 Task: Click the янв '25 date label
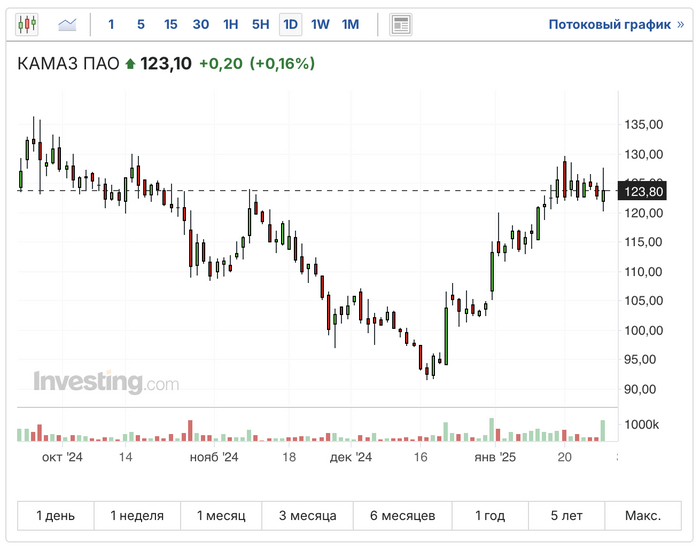click(495, 457)
